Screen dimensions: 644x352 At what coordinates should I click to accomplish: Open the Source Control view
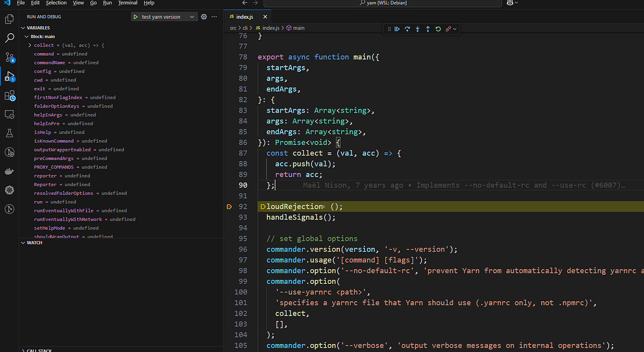pyautogui.click(x=9, y=57)
